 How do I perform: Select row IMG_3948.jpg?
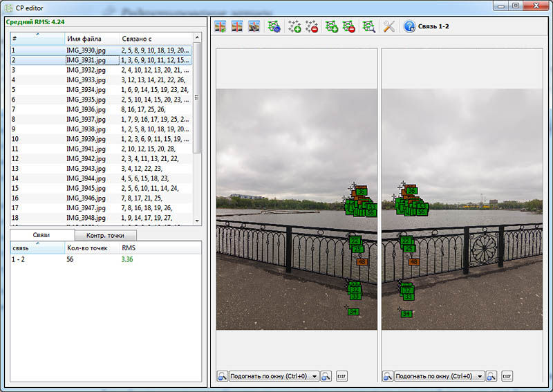102,218
